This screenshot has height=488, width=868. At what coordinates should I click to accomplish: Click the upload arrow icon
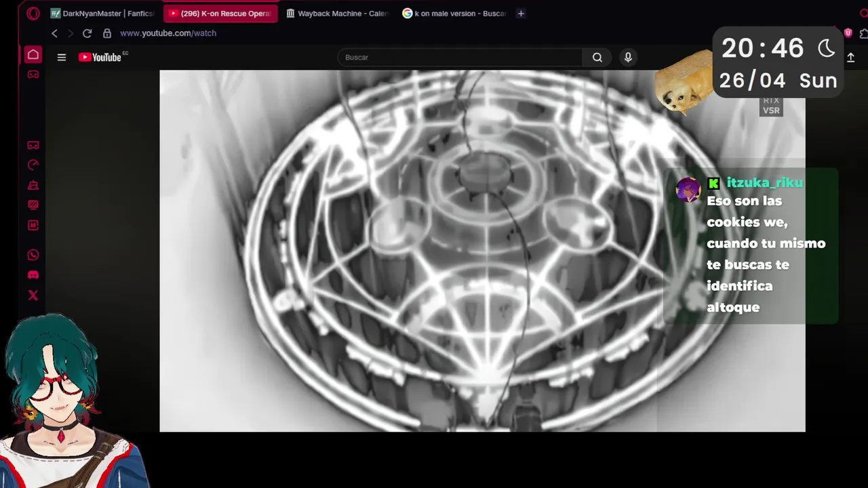[x=850, y=58]
